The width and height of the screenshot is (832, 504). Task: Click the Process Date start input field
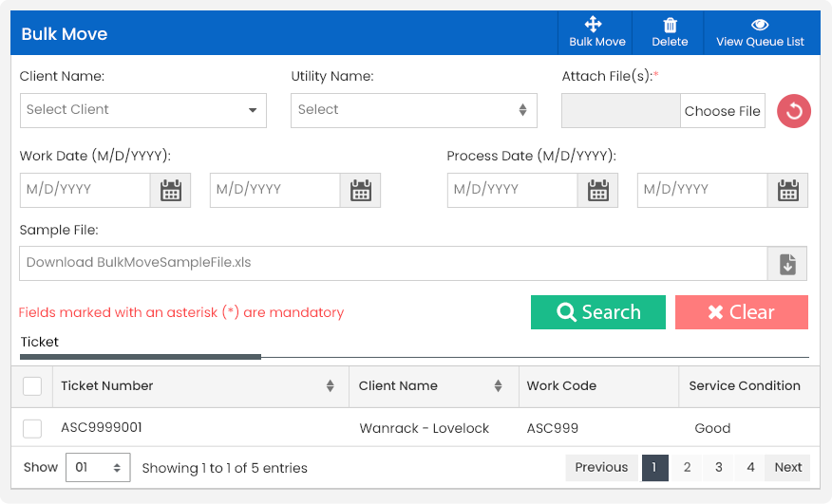click(513, 190)
